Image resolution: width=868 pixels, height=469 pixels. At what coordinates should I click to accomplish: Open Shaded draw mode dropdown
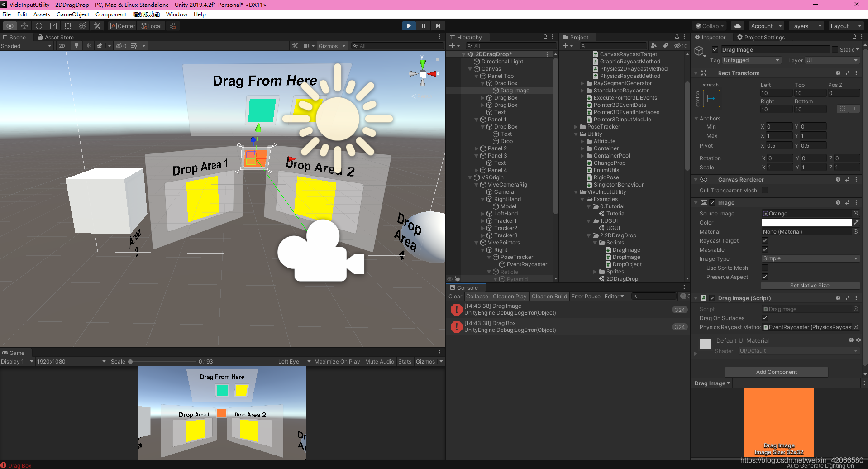coord(27,46)
